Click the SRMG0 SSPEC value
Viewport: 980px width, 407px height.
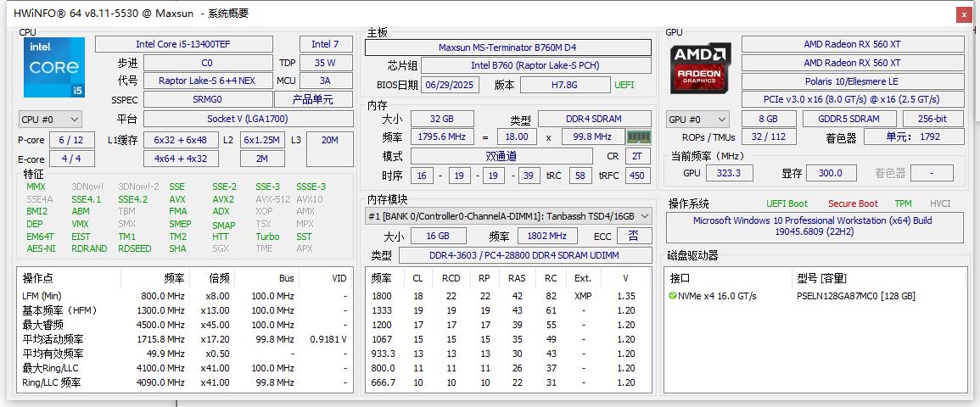(207, 99)
